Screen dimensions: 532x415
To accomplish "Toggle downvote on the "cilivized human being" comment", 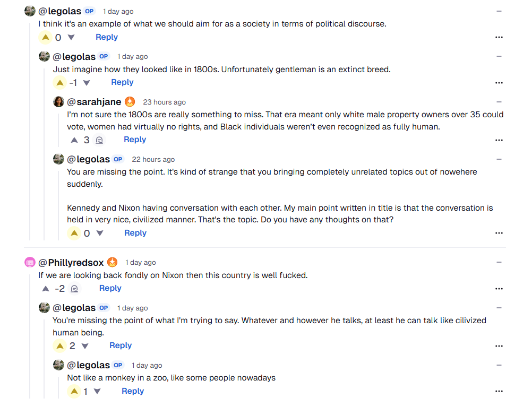I will pyautogui.click(x=84, y=346).
